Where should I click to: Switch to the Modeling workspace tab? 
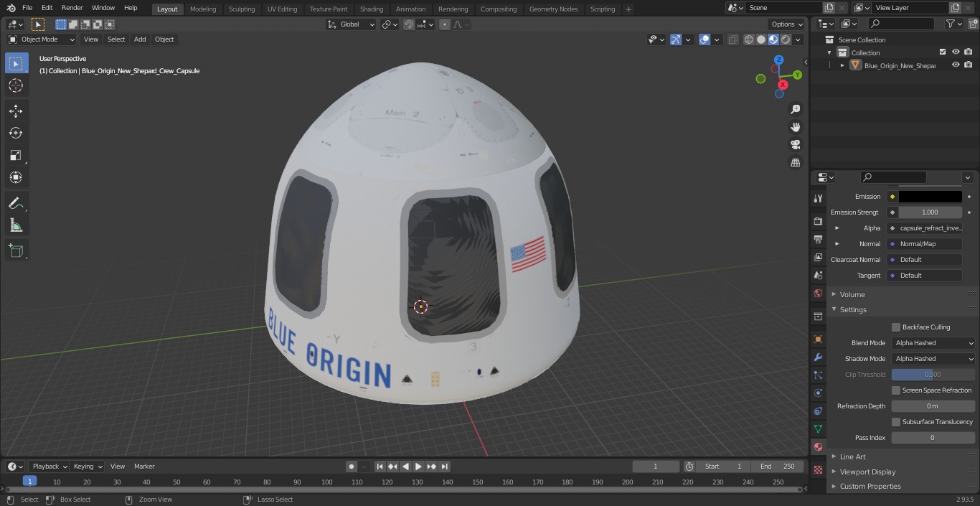(203, 9)
